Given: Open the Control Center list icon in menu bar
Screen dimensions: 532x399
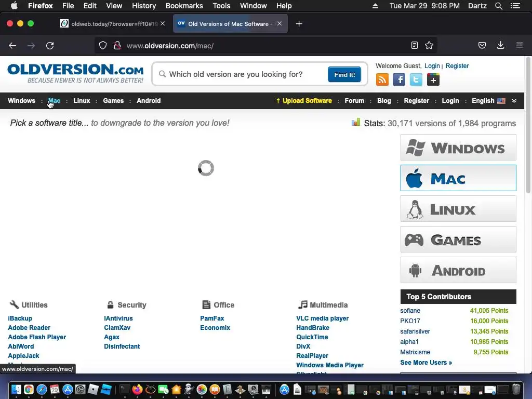Looking at the screenshot, I should point(515,6).
